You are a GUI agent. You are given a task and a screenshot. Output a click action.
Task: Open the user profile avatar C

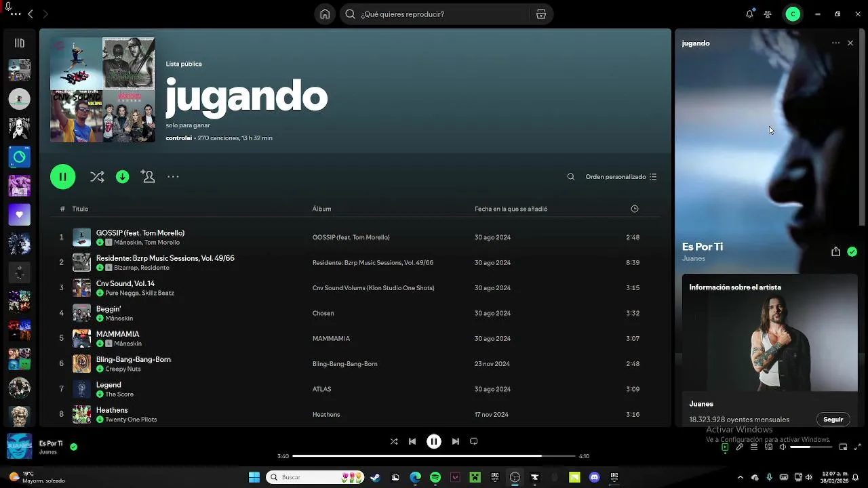click(793, 14)
